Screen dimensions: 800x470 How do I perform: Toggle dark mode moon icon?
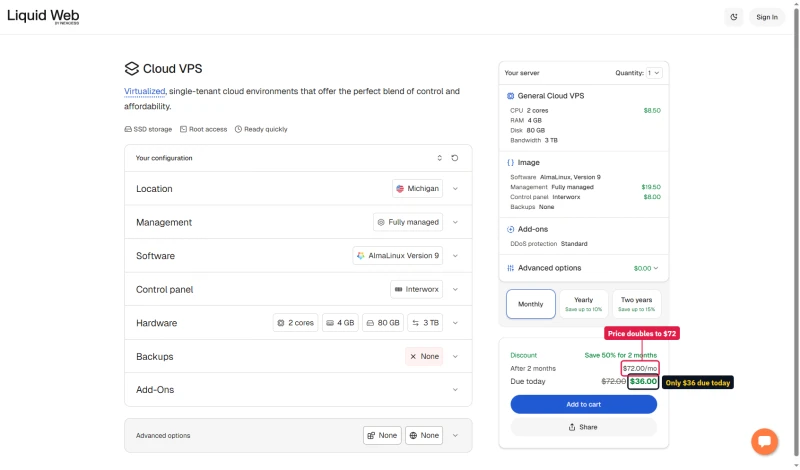[x=734, y=17]
